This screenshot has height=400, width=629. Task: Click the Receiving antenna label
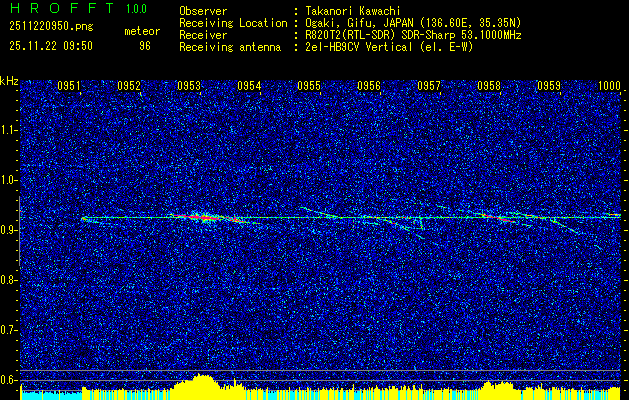(230, 47)
